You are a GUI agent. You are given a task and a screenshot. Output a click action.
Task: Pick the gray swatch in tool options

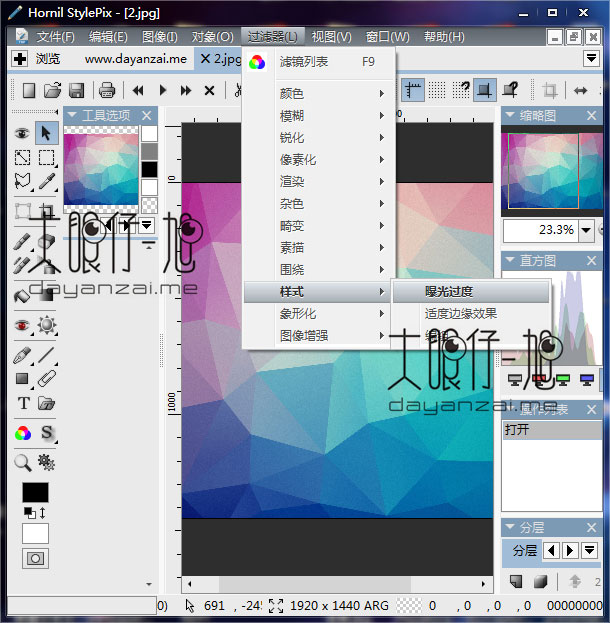(149, 151)
